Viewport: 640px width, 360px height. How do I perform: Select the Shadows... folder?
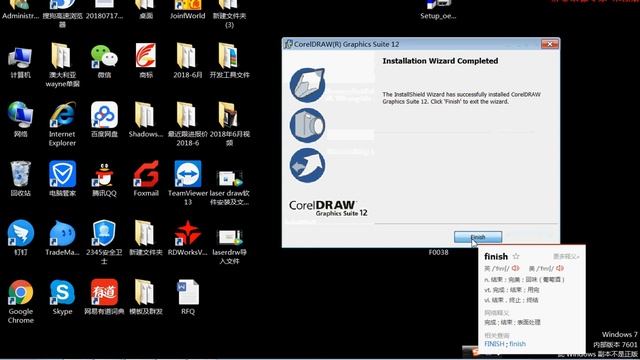click(146, 119)
